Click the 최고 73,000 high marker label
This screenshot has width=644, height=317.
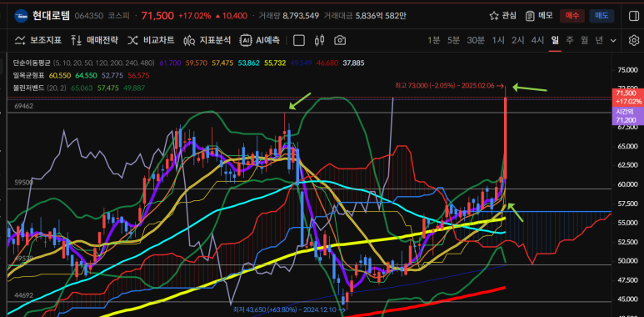(x=449, y=86)
